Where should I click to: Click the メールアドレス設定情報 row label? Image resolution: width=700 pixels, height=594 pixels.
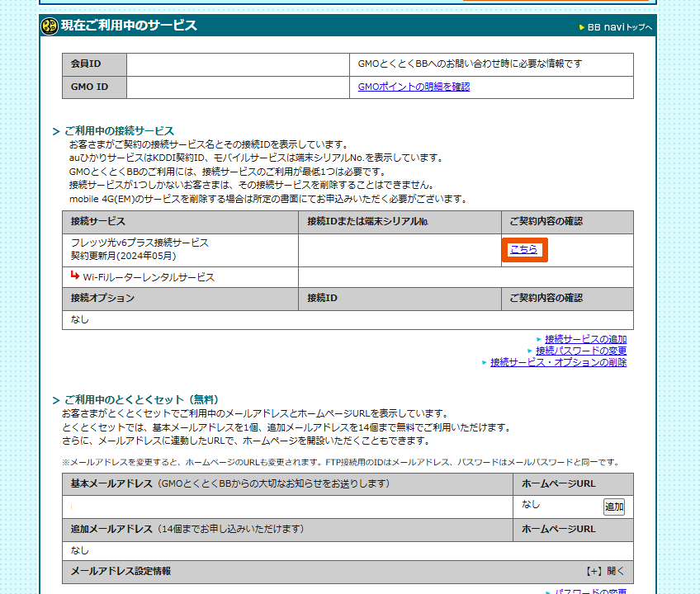coord(121,571)
